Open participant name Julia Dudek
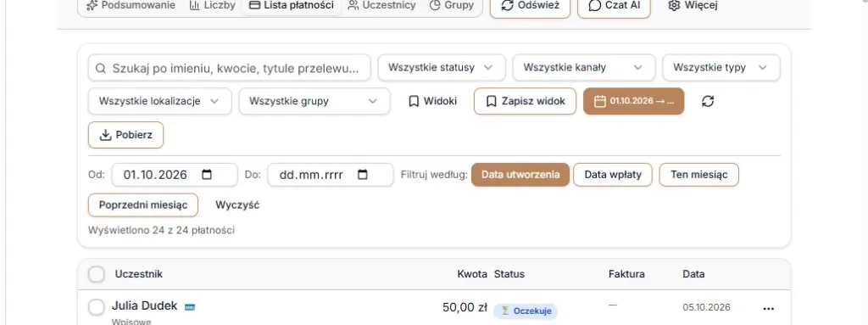This screenshot has width=868, height=325. click(x=144, y=305)
